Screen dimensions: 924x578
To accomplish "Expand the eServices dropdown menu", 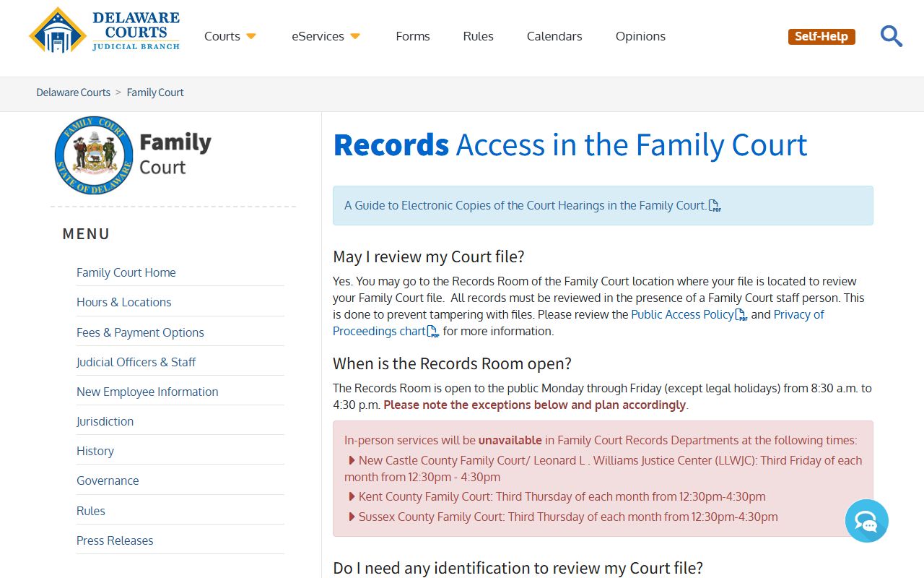I will pos(326,36).
